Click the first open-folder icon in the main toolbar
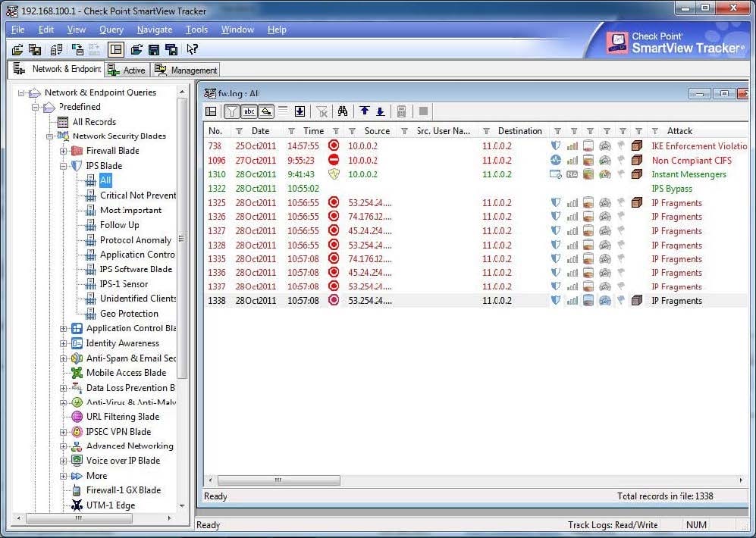756x538 pixels. 18,49
